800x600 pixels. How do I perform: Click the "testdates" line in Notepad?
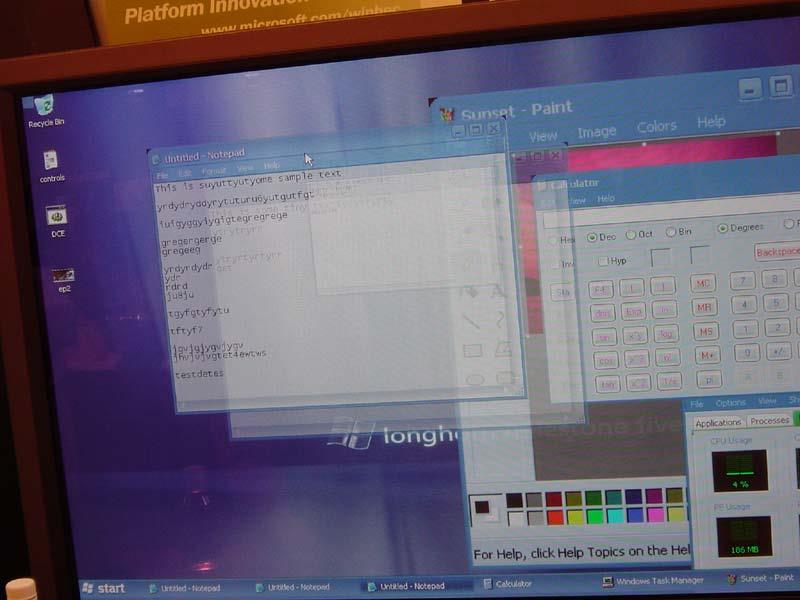click(x=199, y=374)
